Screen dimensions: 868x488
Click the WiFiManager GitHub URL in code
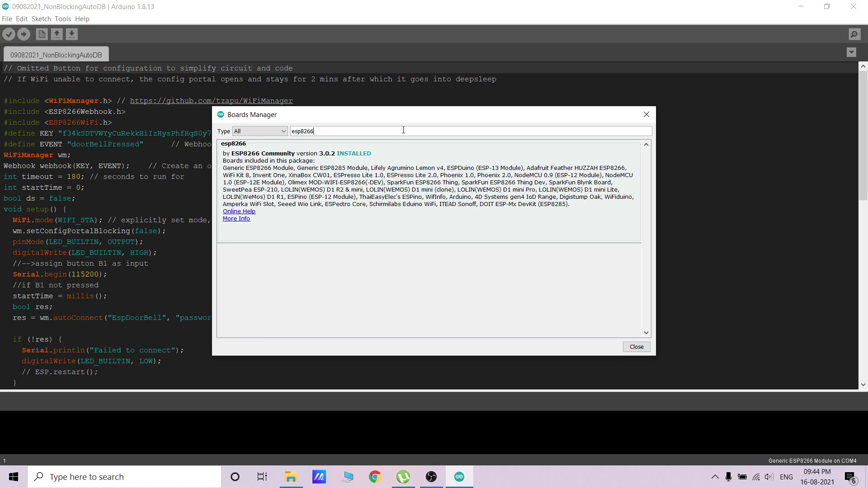pyautogui.click(x=211, y=101)
